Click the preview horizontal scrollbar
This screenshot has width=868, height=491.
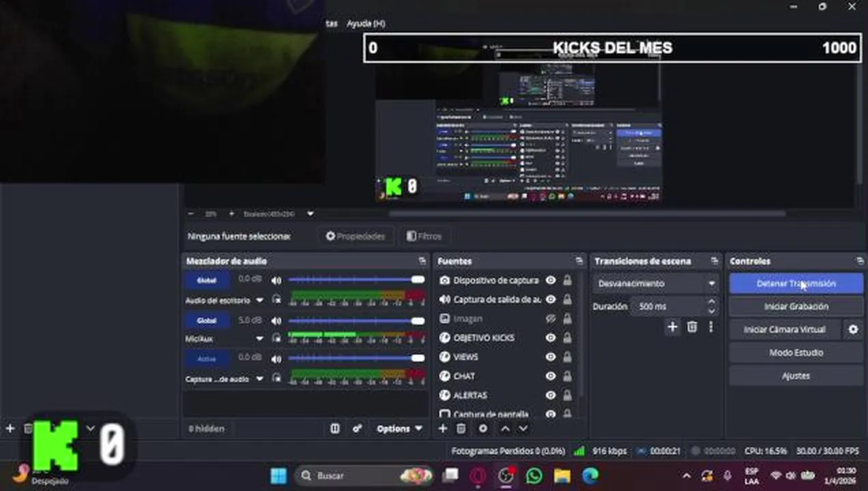(587, 213)
